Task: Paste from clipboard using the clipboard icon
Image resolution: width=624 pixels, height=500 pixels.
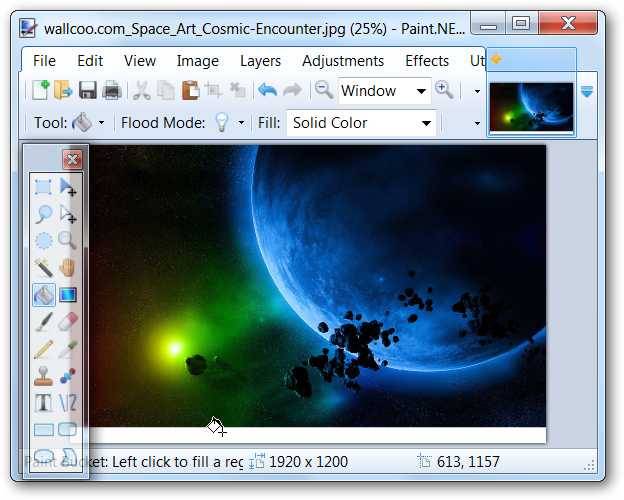Action: (190, 90)
